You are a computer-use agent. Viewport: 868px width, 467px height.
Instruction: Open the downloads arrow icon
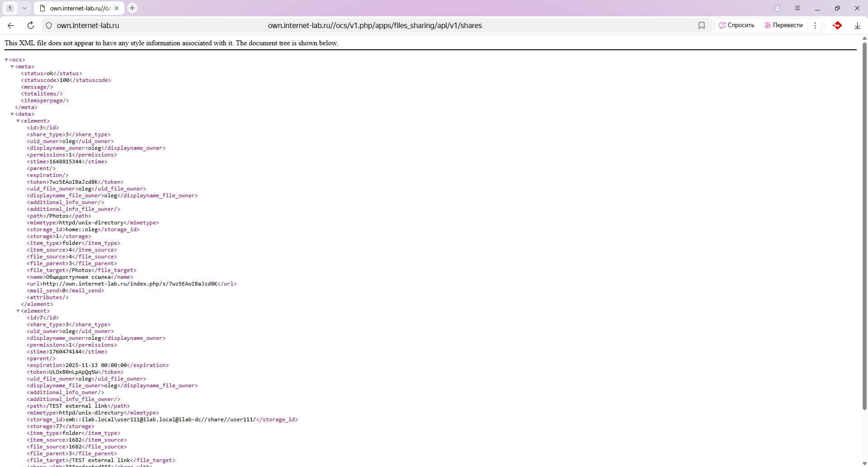point(857,25)
